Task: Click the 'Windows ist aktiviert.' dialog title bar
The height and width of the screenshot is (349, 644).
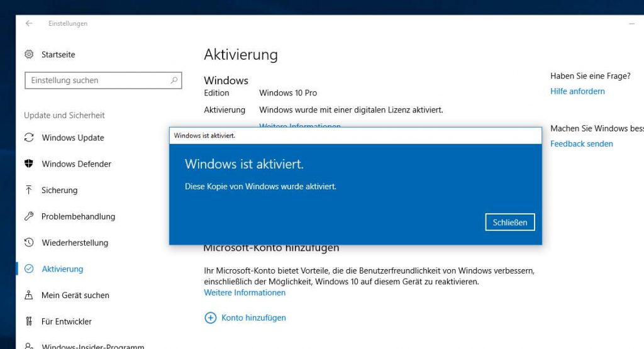Action: click(x=355, y=135)
